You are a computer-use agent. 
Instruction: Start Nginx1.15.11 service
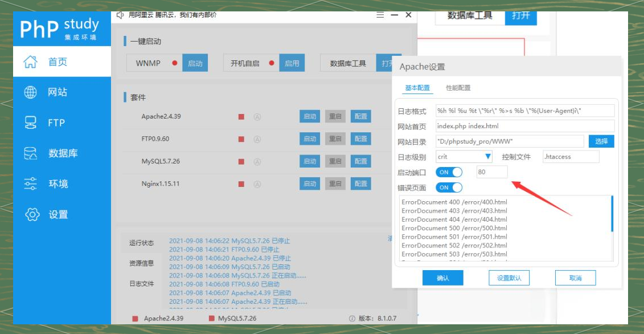coord(310,184)
